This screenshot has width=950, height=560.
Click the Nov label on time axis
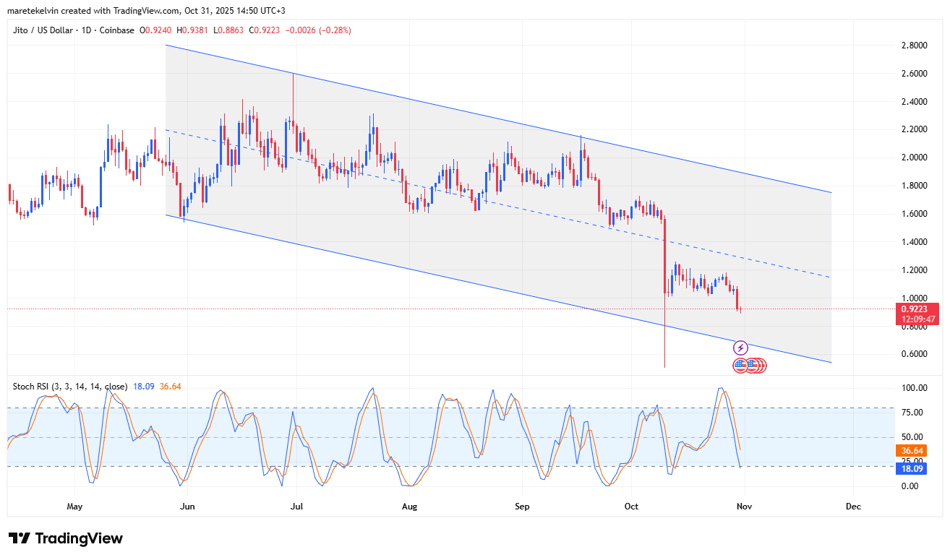pyautogui.click(x=745, y=507)
